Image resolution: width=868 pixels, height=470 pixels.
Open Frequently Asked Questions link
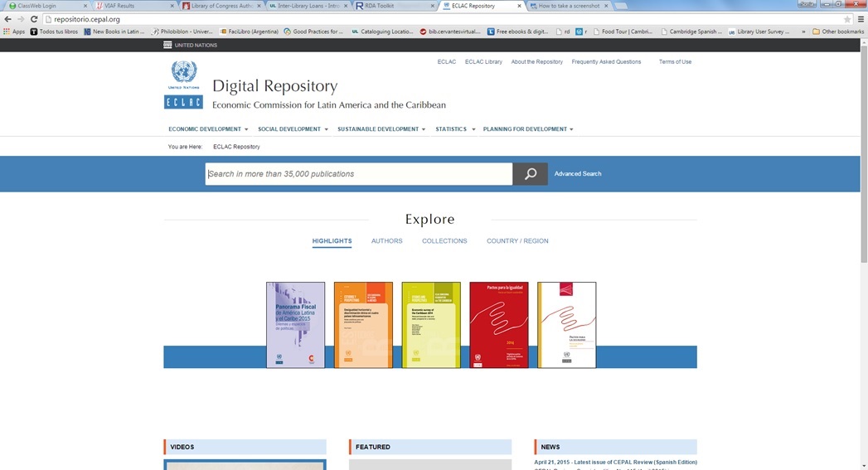[x=606, y=62]
